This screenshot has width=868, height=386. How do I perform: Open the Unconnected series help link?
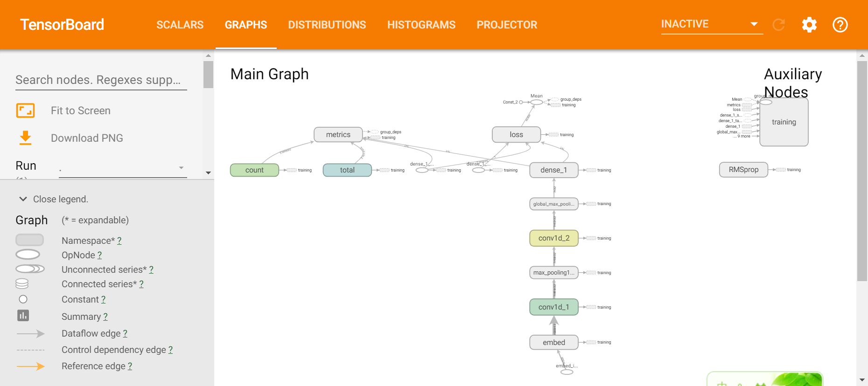(x=151, y=269)
